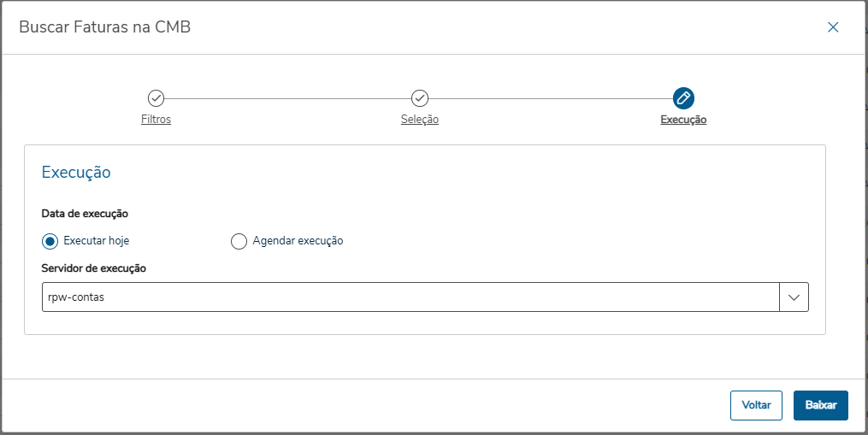Click the Execução step pencil icon
Screen dimensions: 868x435
coord(683,98)
